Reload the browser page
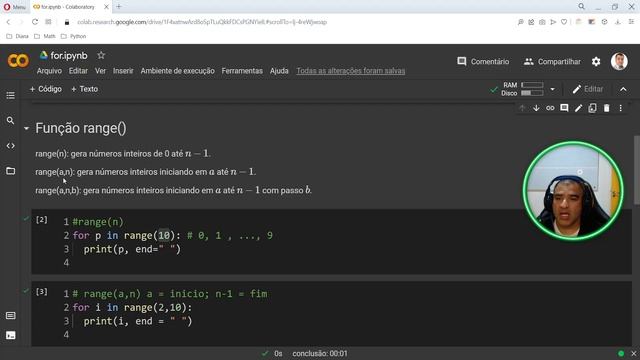Viewport: 640px width, 360px height. [x=35, y=22]
